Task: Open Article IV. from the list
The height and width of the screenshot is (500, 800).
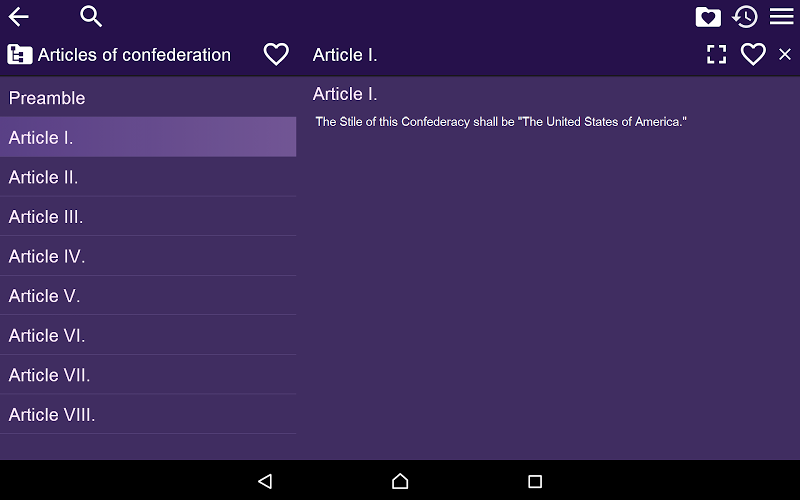Action: [x=148, y=256]
